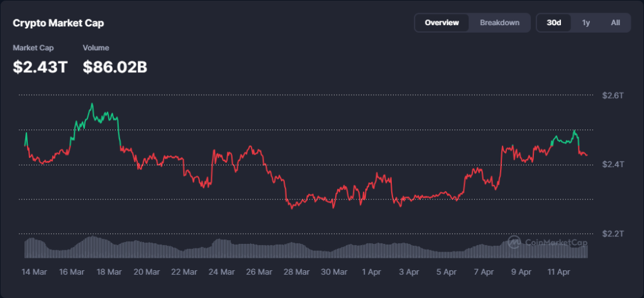Click the 28 Mar date label
Viewport: 644px width, 298px height.
pos(296,272)
